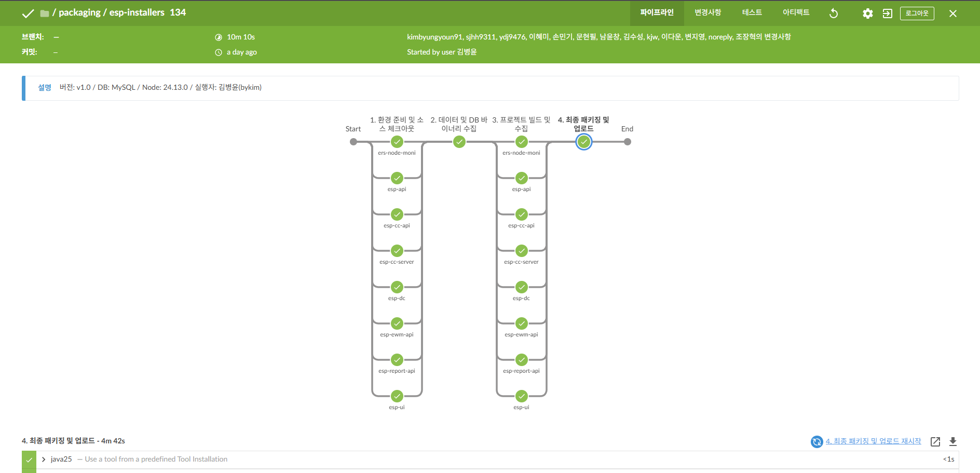Viewport: 980px width, 473px height.
Task: Open the settings gear icon
Action: [x=868, y=13]
